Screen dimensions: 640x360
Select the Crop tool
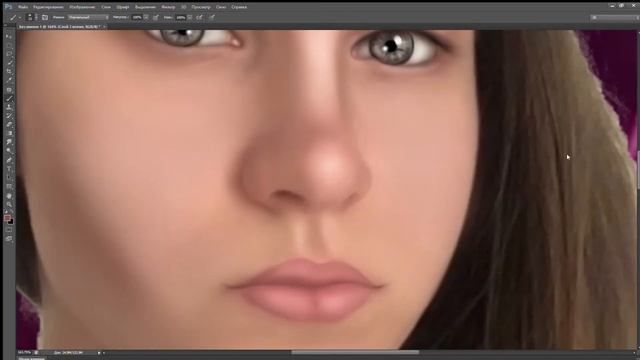point(9,71)
